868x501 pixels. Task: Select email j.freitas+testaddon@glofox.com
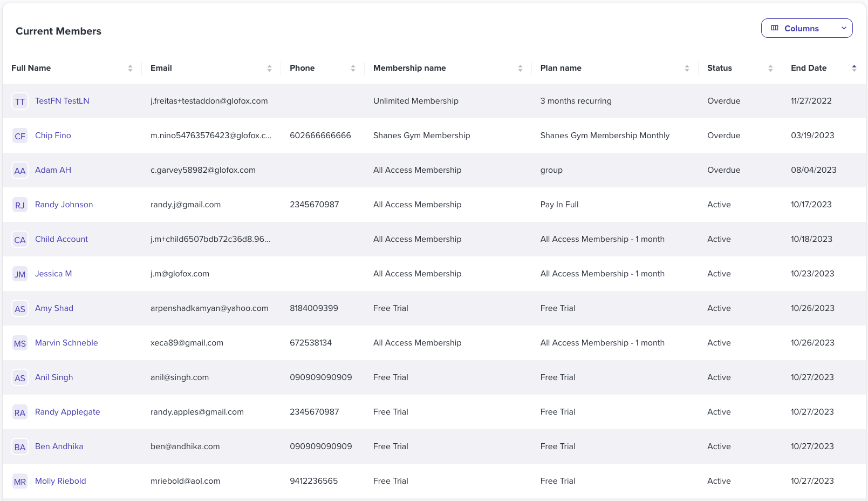pos(209,101)
